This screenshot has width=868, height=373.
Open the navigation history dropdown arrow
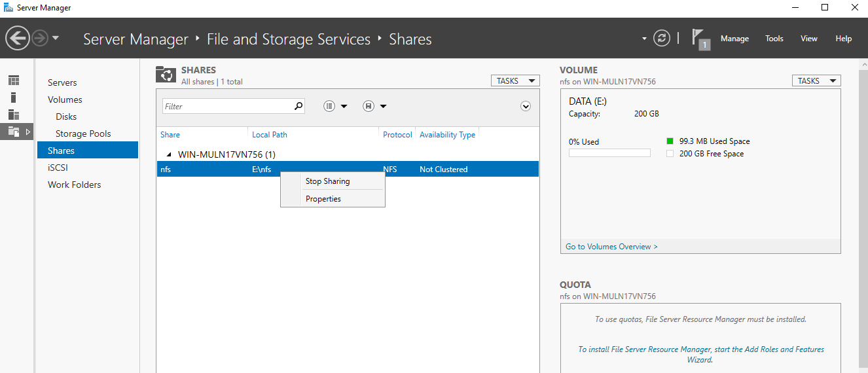(56, 38)
